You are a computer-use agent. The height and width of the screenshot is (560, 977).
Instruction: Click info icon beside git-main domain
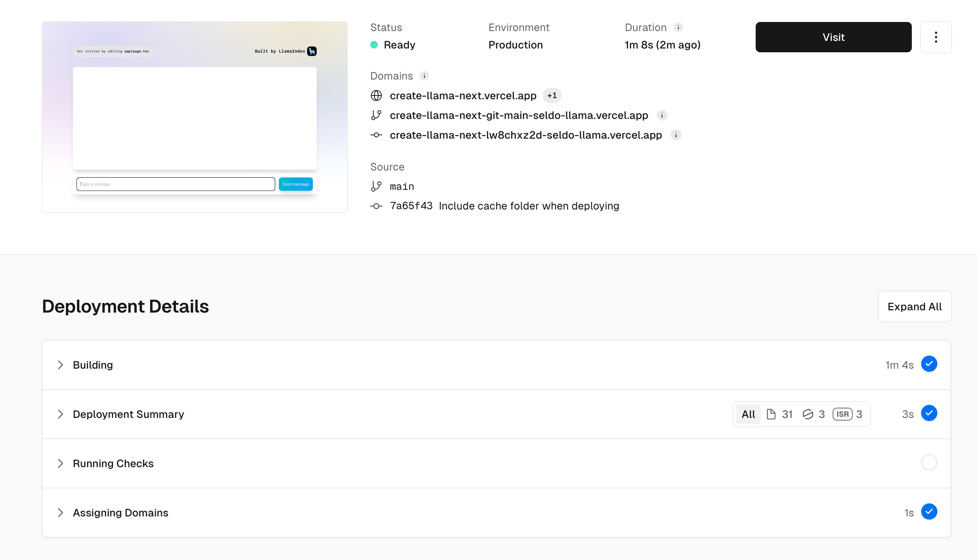tap(662, 116)
